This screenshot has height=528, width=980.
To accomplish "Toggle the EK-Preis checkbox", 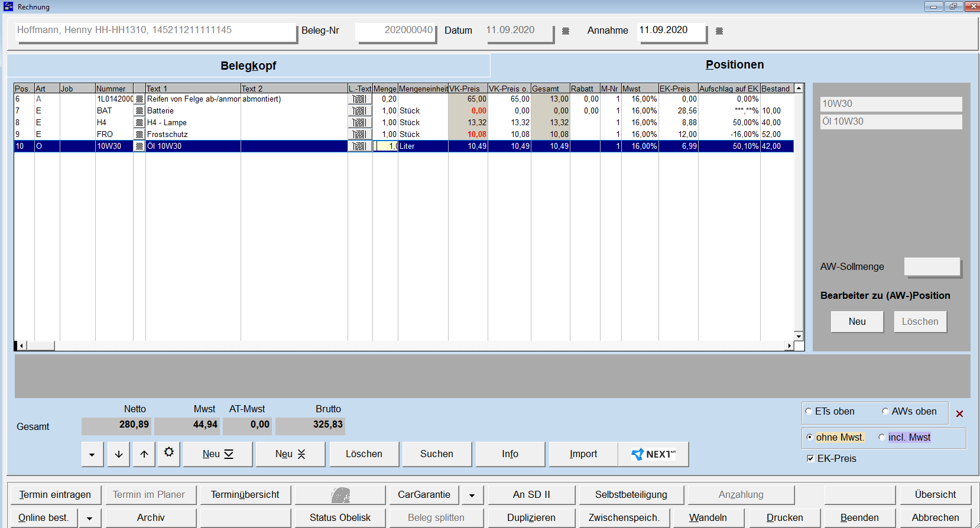I will 810,459.
